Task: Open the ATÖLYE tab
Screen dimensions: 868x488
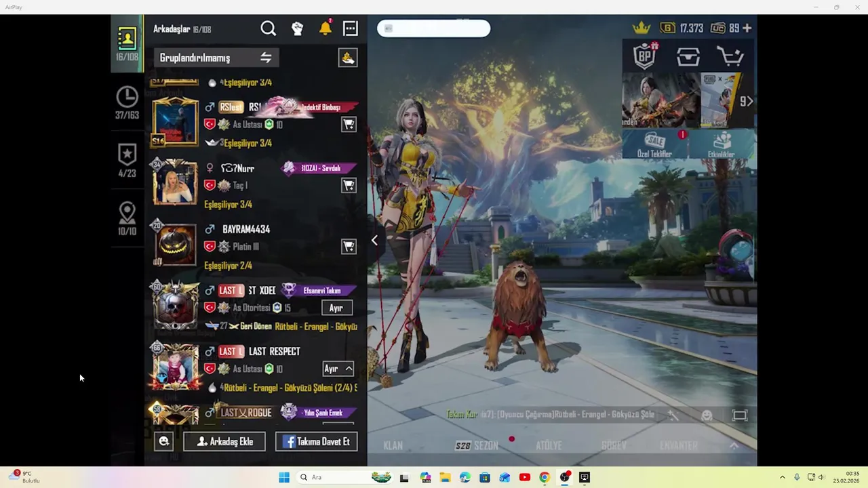Action: pyautogui.click(x=549, y=445)
